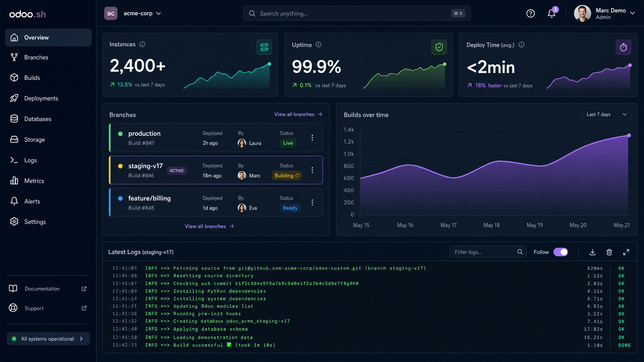Click the Search anything field
644x362 pixels.
[x=357, y=13]
